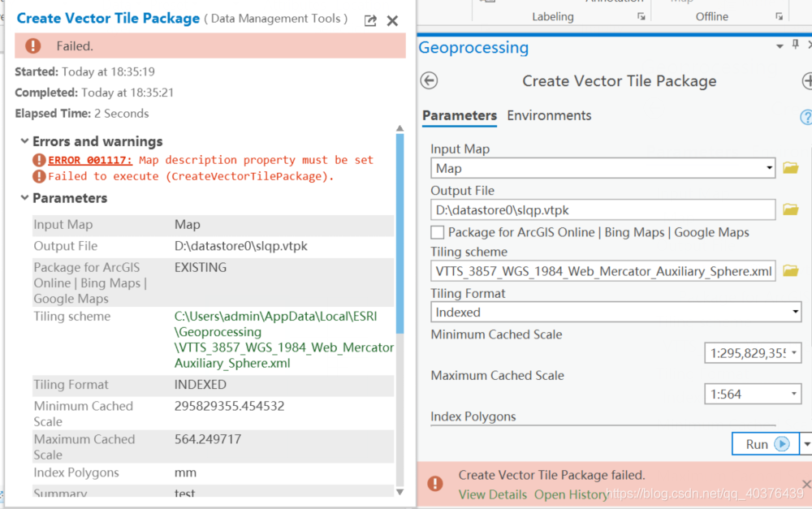This screenshot has width=812, height=509.
Task: Click the Input Map browse folder icon
Action: point(790,168)
